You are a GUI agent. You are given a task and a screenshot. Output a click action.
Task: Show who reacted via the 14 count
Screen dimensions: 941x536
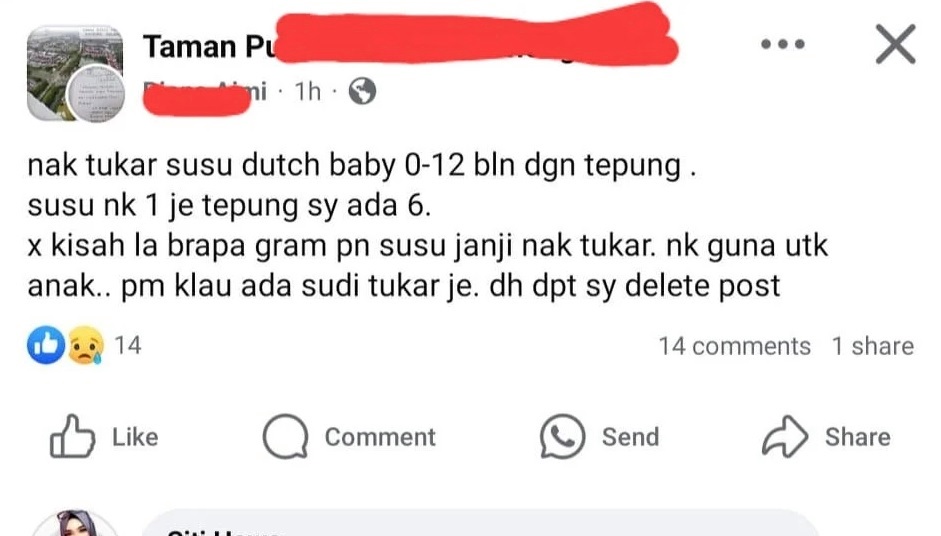point(128,345)
